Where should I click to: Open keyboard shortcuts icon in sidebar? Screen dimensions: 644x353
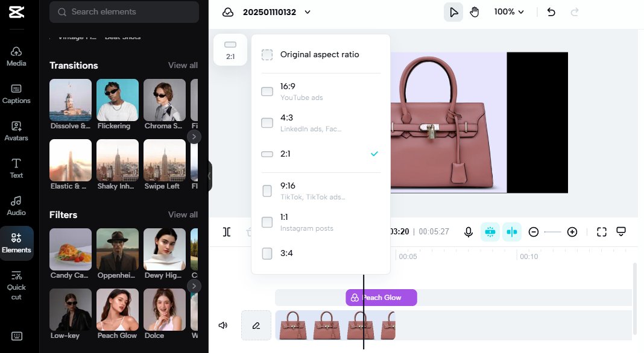pyautogui.click(x=16, y=336)
